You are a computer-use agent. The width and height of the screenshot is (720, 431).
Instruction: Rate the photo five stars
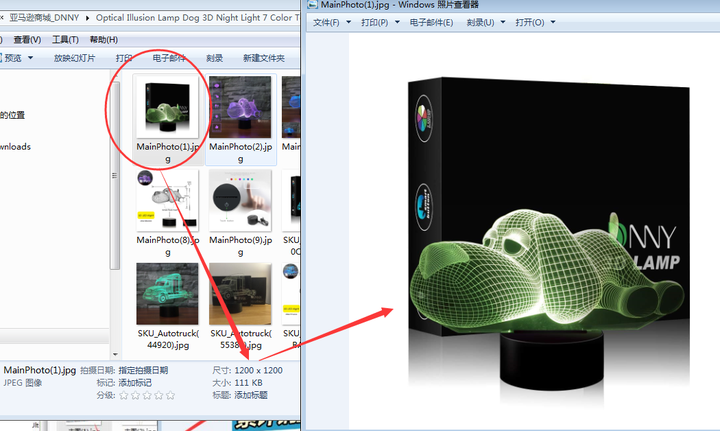click(x=170, y=395)
